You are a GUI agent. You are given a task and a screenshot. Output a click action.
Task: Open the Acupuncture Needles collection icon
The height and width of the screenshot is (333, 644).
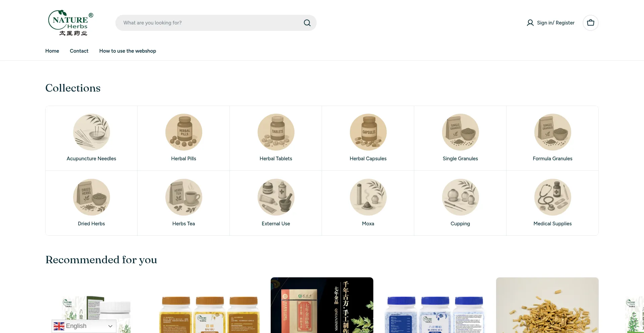point(91,132)
